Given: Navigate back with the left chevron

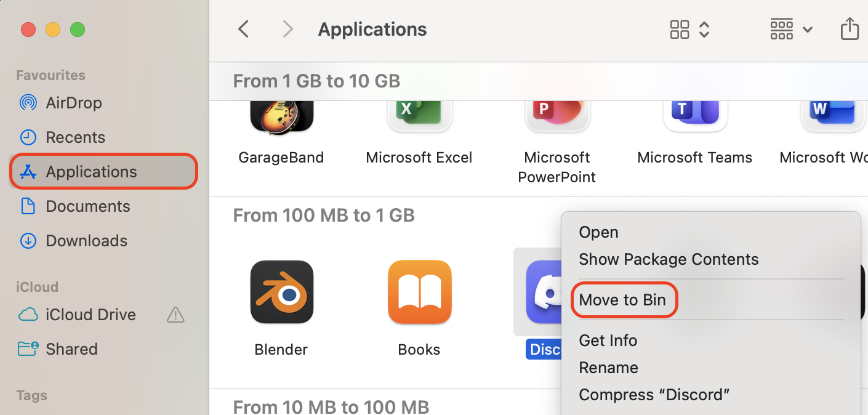Looking at the screenshot, I should click(243, 29).
